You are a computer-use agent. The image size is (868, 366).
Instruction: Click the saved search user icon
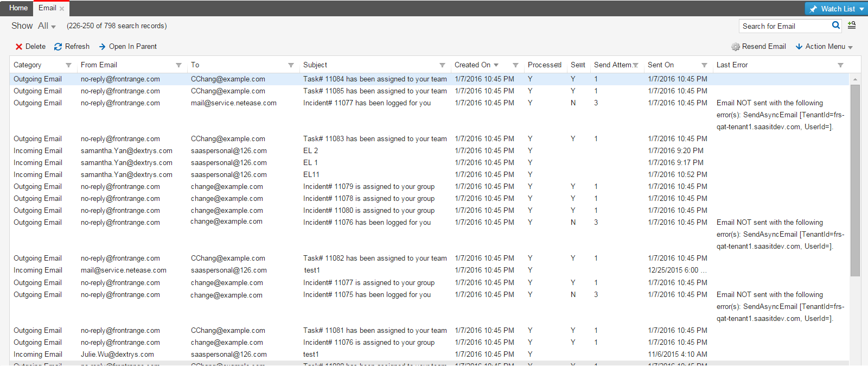tap(852, 26)
